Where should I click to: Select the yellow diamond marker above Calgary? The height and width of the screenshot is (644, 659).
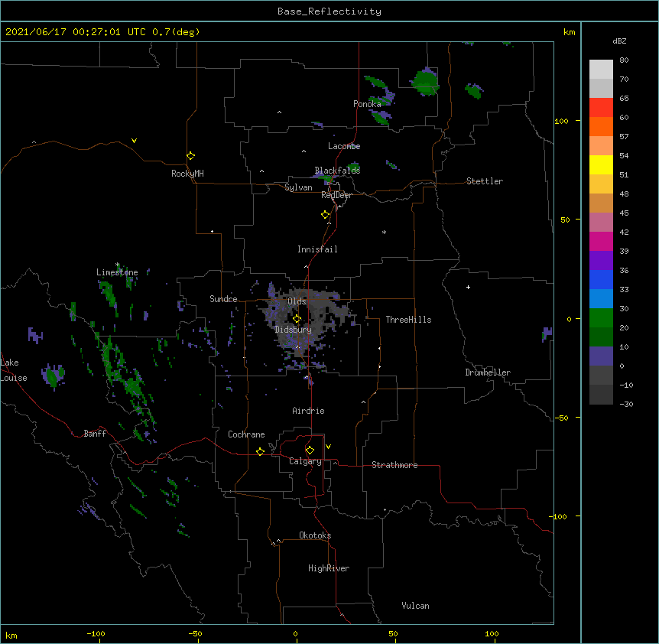click(310, 450)
